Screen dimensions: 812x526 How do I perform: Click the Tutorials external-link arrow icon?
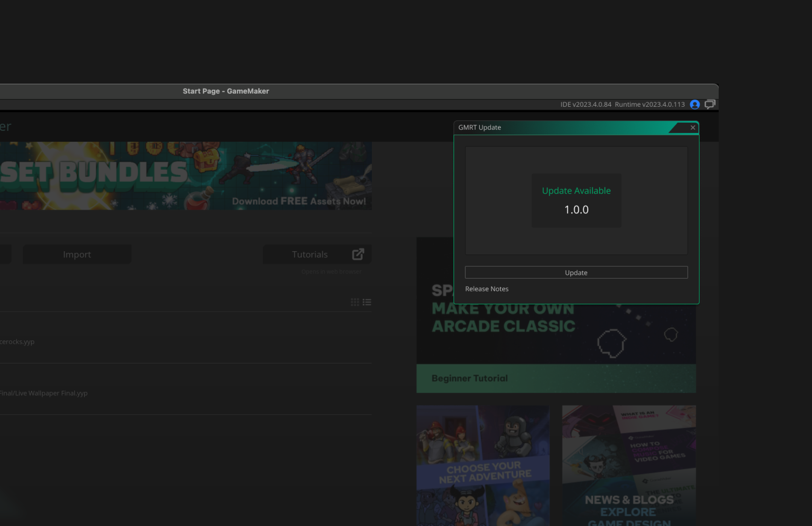[358, 254]
